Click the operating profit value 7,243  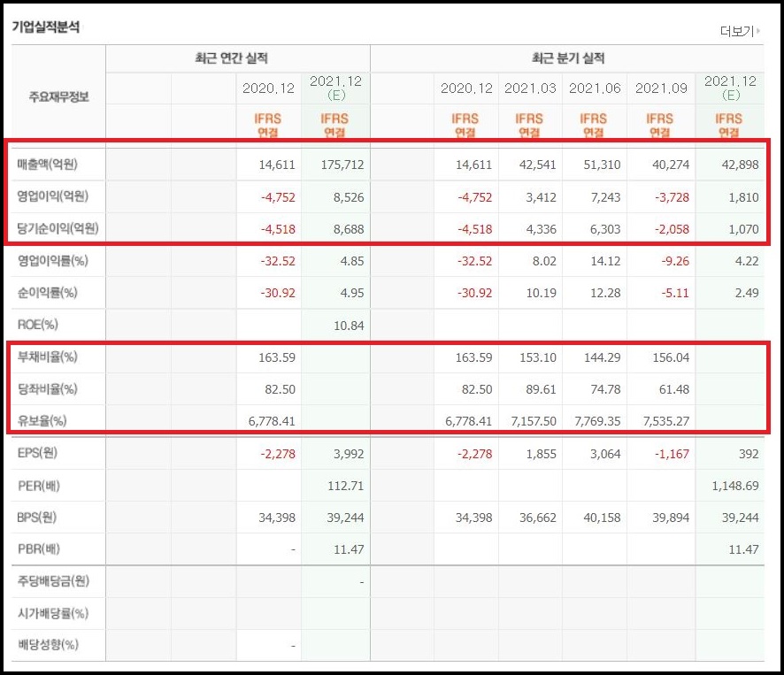tap(605, 197)
